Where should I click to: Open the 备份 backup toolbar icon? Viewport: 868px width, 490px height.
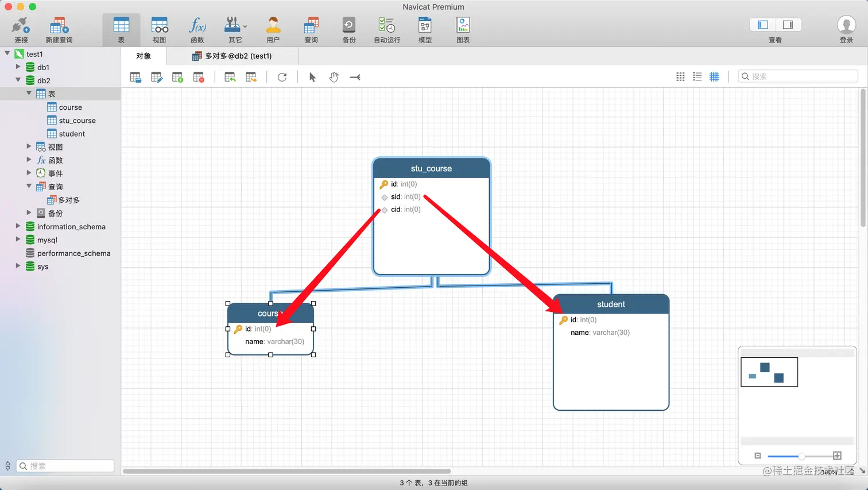[349, 30]
